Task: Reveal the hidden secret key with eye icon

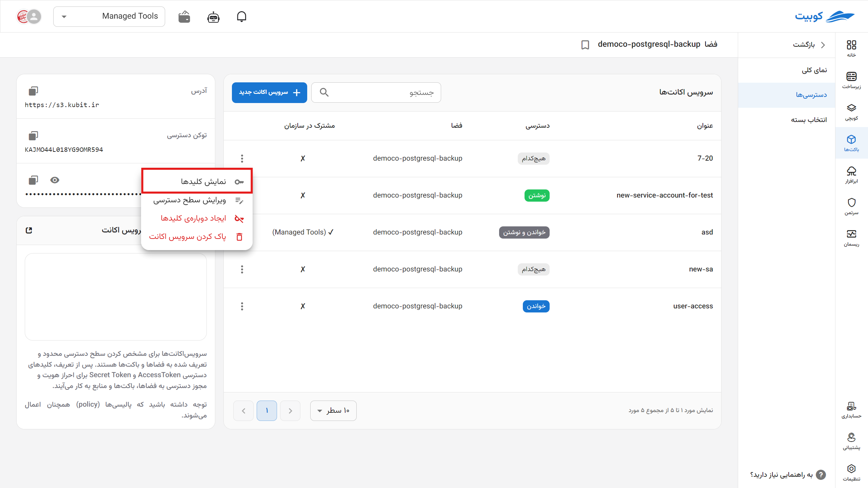Action: click(55, 180)
